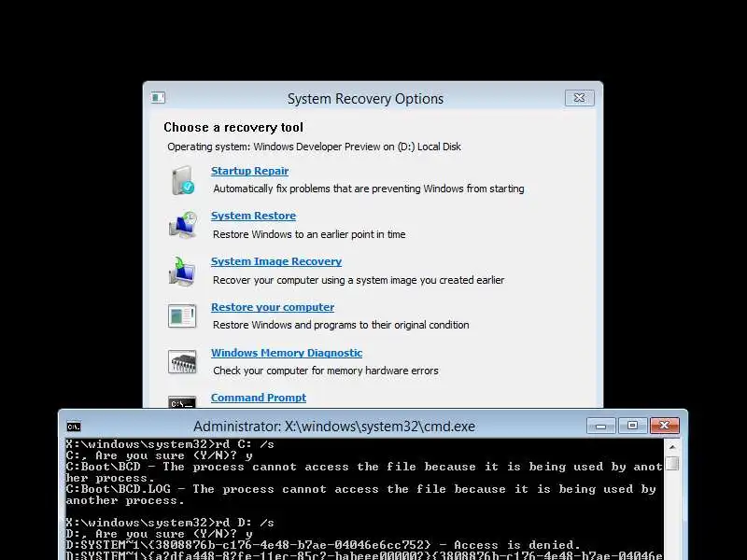
Task: Open Windows Memory Diagnostic link
Action: pos(287,353)
